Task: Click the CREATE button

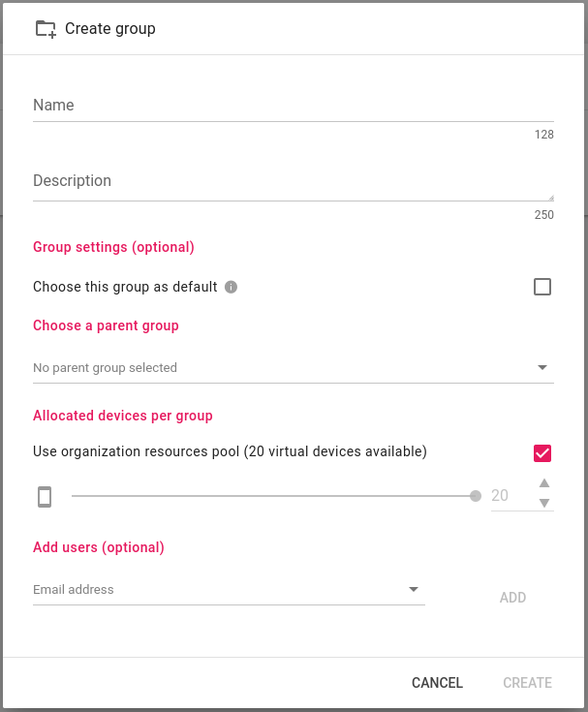Action: [527, 683]
